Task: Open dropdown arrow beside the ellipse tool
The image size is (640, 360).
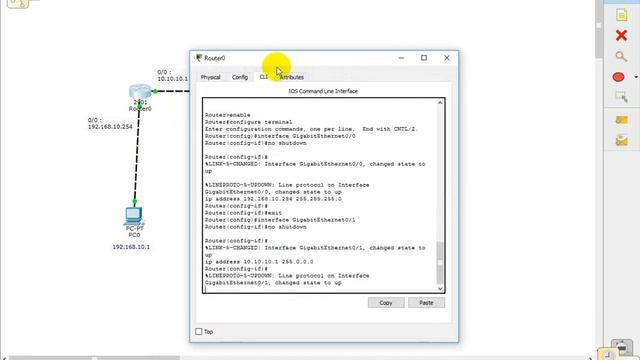Action: (636, 77)
